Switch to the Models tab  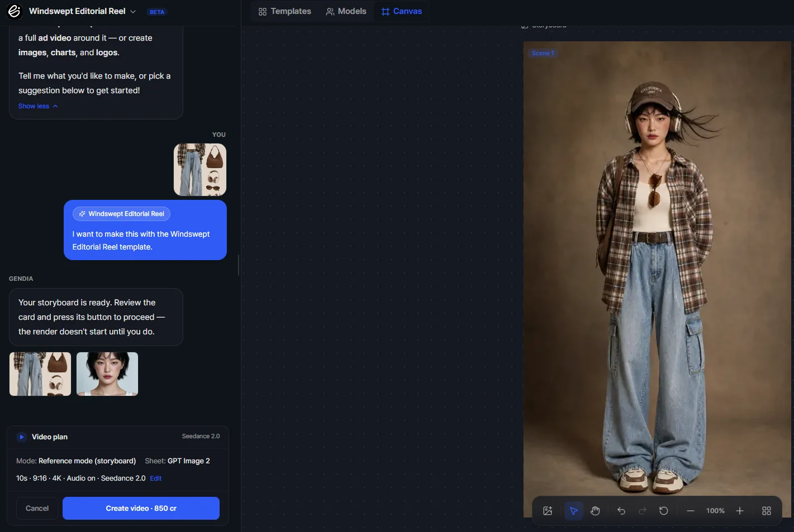(346, 11)
